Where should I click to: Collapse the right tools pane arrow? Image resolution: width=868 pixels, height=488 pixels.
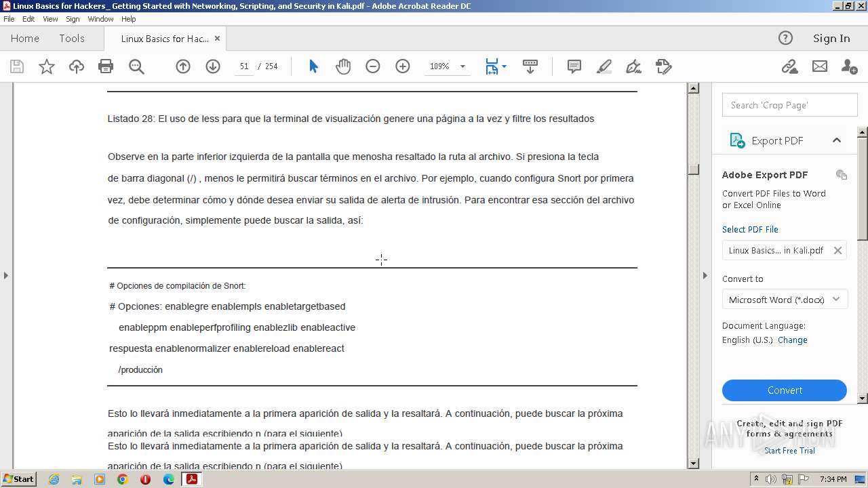705,275
